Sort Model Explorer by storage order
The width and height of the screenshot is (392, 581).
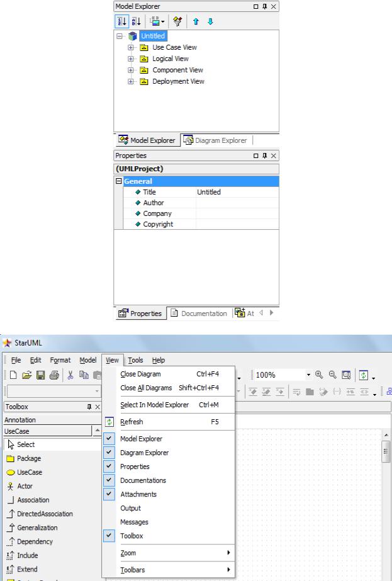122,21
